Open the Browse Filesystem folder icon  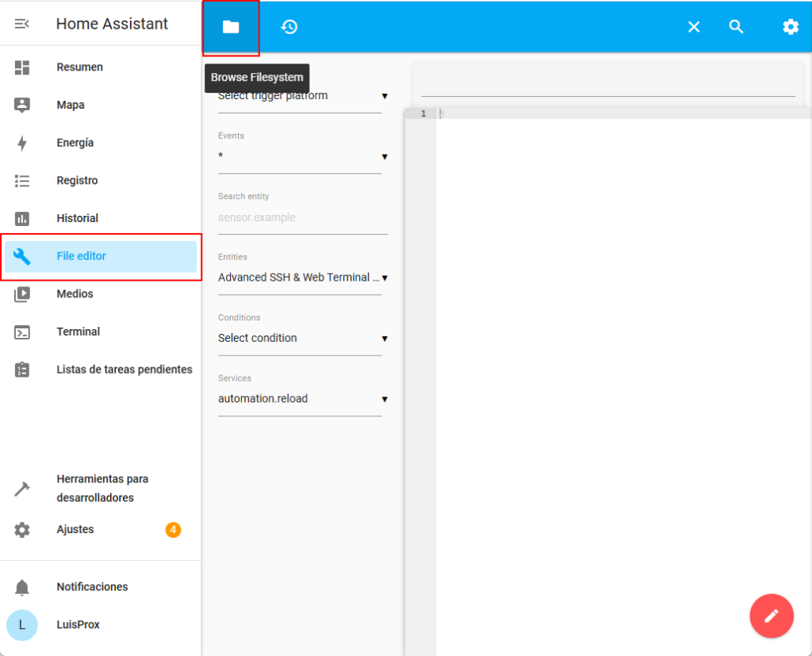click(231, 27)
